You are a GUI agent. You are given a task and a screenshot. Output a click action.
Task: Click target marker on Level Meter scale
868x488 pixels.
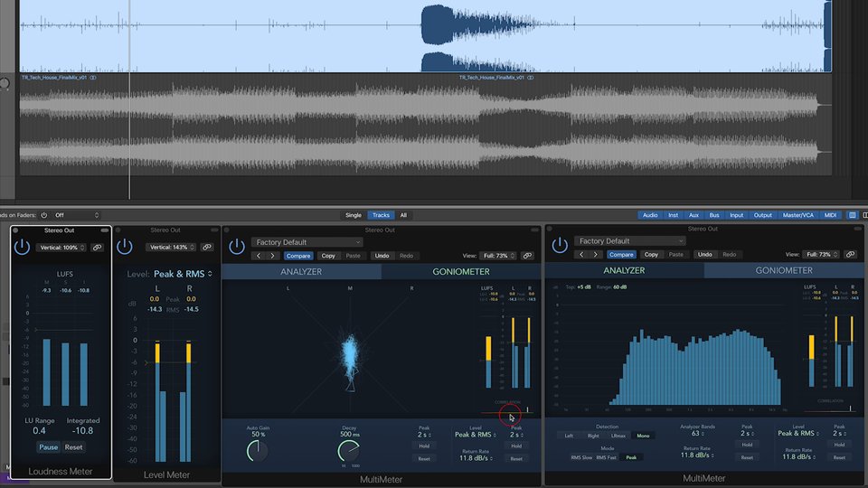146,363
